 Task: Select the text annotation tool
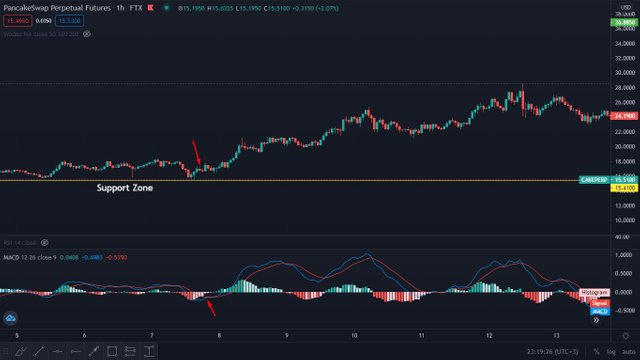149,351
